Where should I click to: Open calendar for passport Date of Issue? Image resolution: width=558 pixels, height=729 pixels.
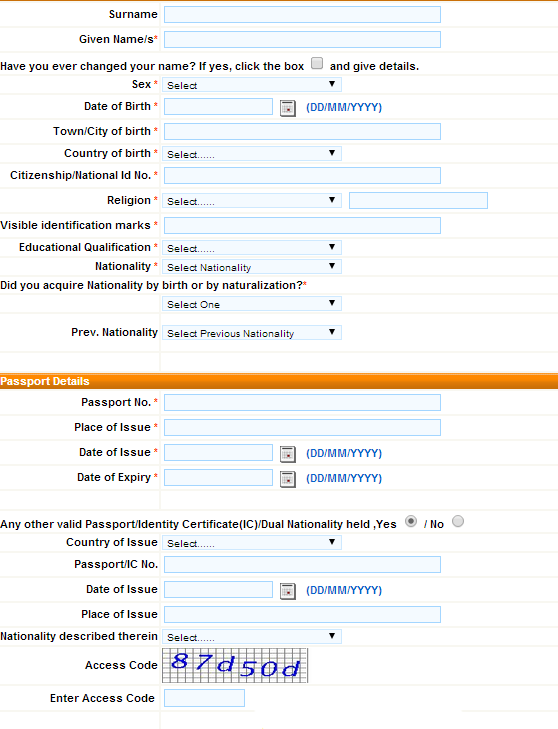(x=288, y=454)
